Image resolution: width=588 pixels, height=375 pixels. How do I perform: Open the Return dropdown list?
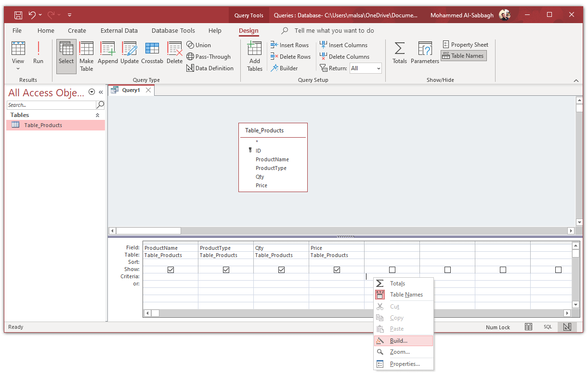366,68
